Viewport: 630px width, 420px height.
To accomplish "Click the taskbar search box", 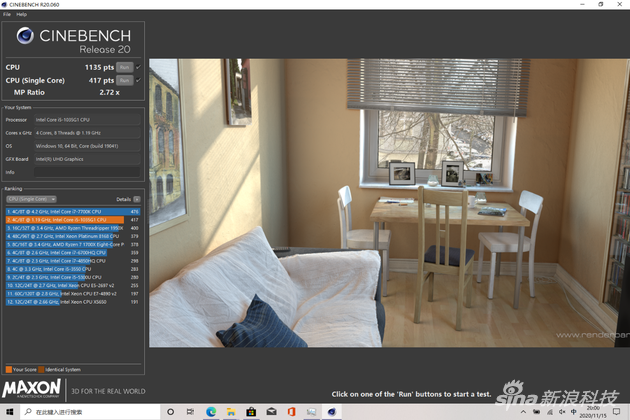I will click(x=90, y=412).
